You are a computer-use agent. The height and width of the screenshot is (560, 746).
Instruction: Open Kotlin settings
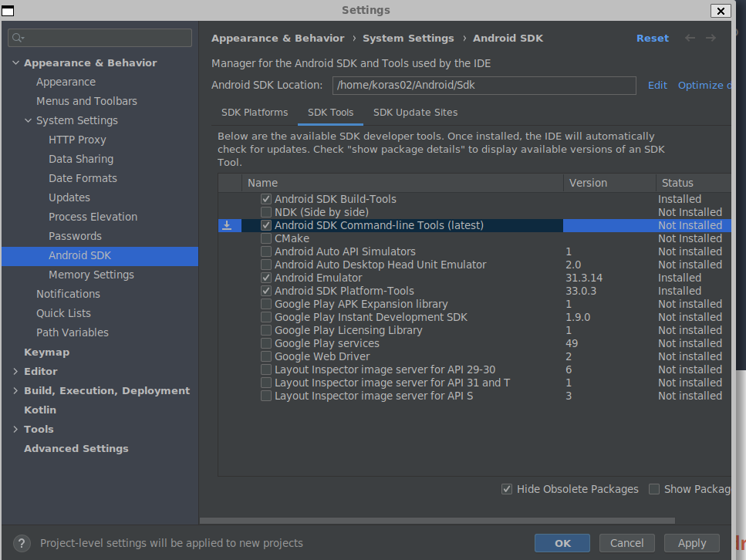(x=40, y=410)
